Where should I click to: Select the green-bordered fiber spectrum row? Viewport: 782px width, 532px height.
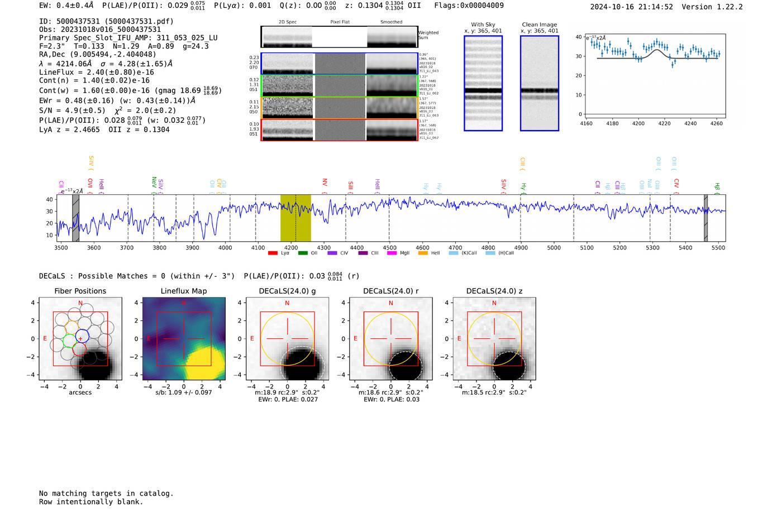click(339, 85)
